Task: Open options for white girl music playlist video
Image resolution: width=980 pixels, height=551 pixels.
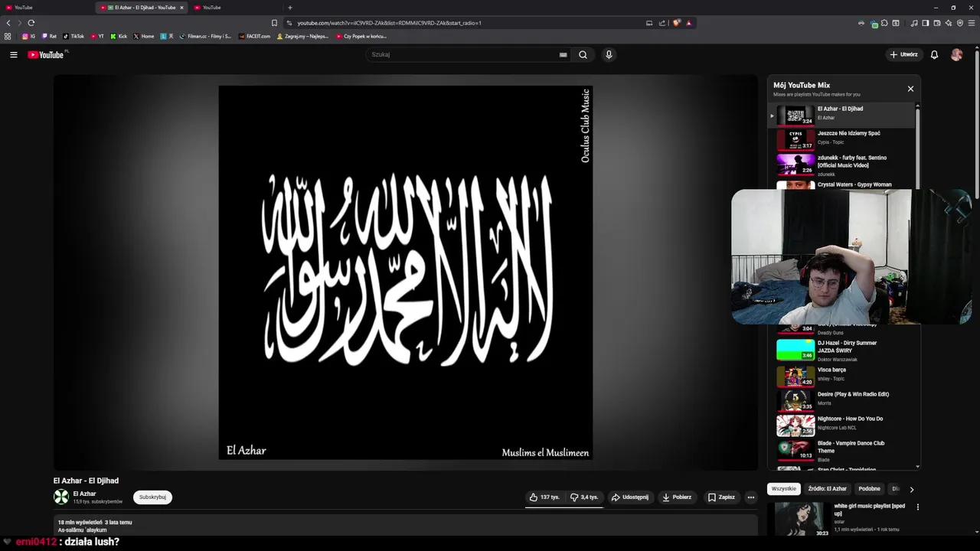Action: 917,507
